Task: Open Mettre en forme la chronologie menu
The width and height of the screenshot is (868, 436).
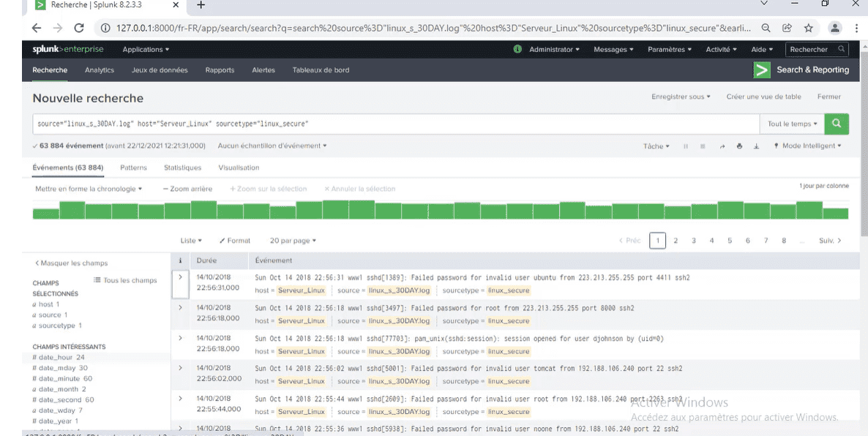Action: coord(89,189)
